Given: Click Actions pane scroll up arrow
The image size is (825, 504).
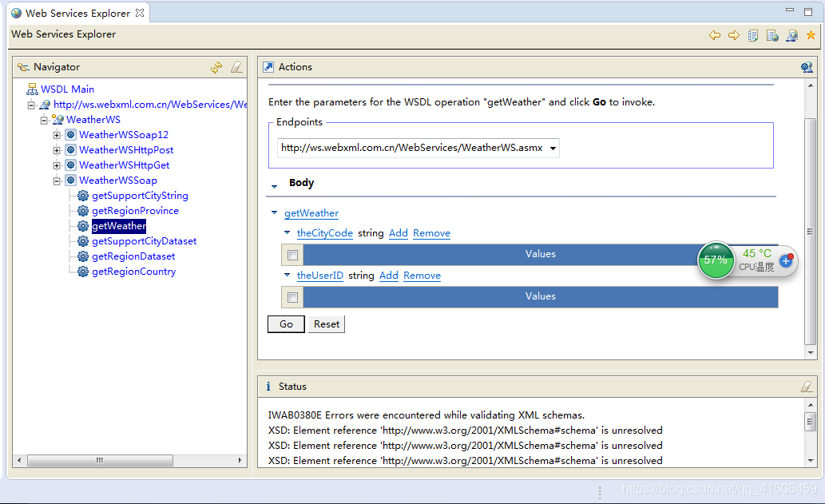Looking at the screenshot, I should 811,85.
